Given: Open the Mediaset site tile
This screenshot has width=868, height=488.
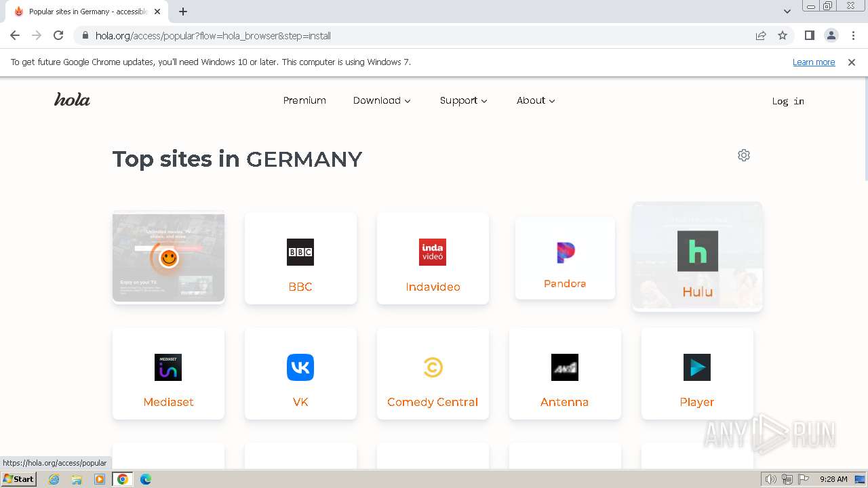Looking at the screenshot, I should click(168, 373).
